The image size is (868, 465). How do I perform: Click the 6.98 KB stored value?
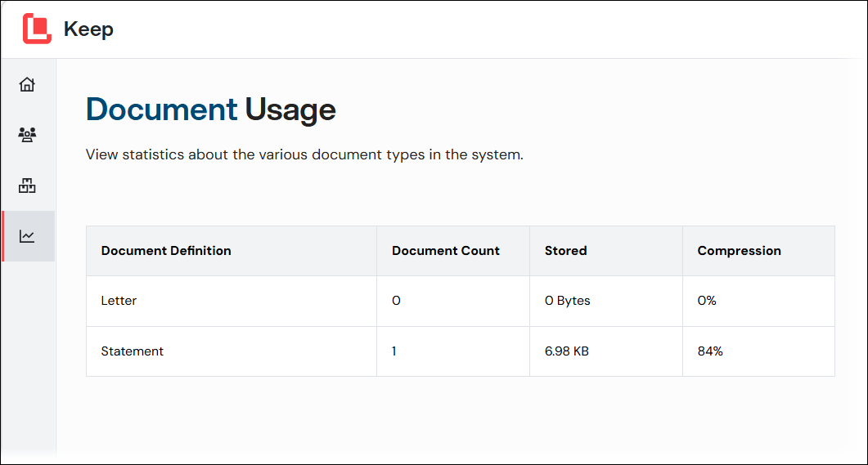567,351
